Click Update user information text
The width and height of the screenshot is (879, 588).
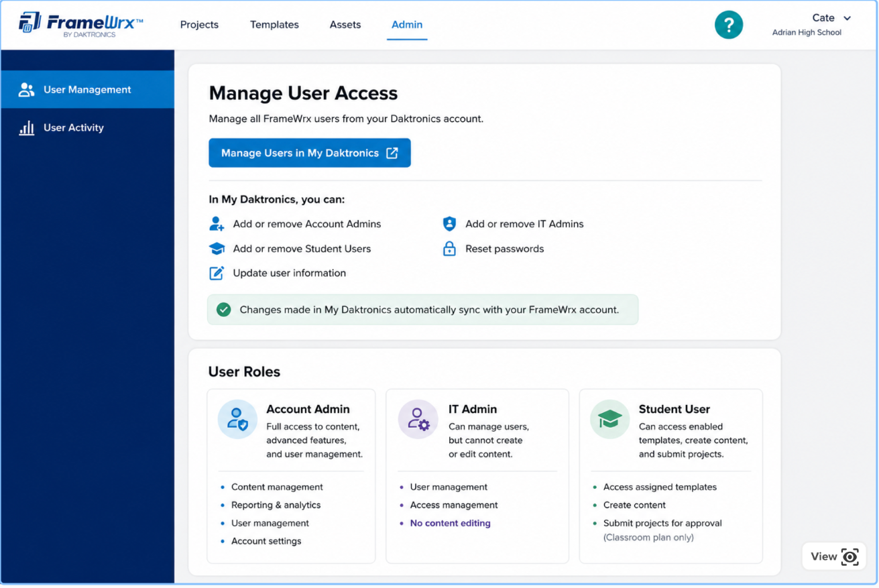point(290,273)
